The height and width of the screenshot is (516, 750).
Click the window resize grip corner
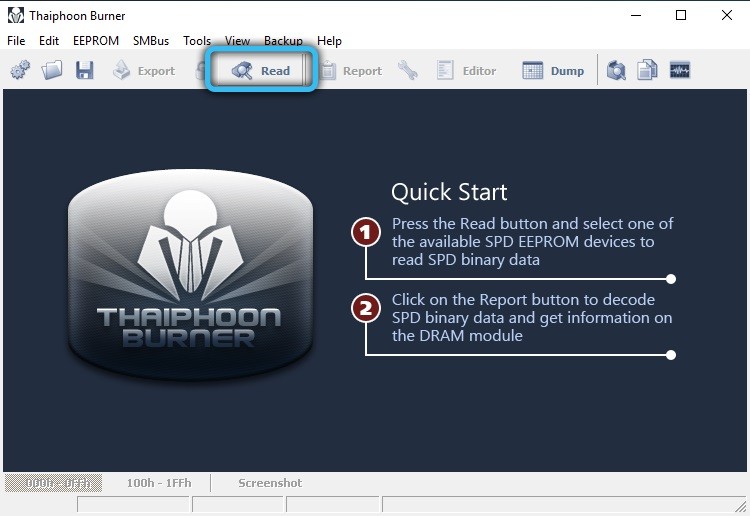[741, 506]
